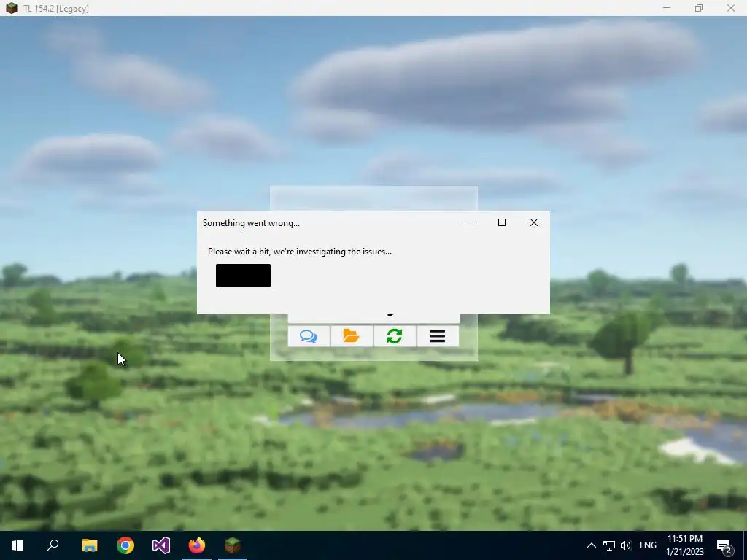747x560 pixels.
Task: Open network status tray icon
Action: point(609,545)
